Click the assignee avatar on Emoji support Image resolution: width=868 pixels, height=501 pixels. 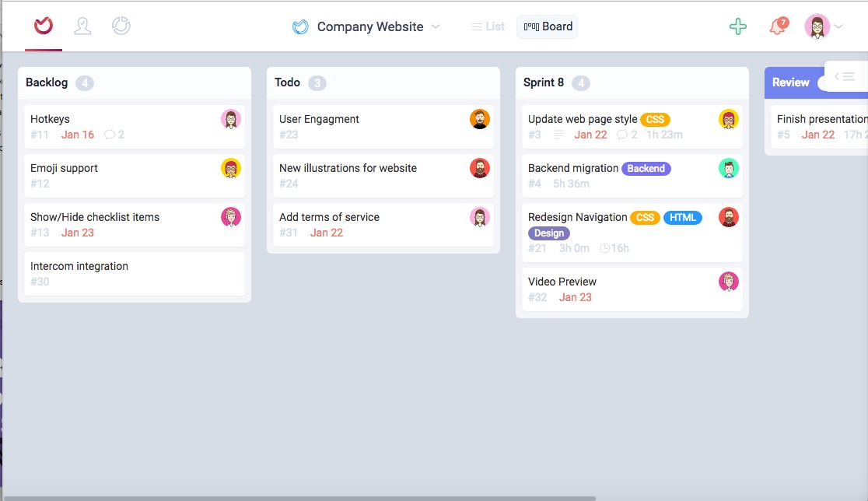tap(231, 168)
